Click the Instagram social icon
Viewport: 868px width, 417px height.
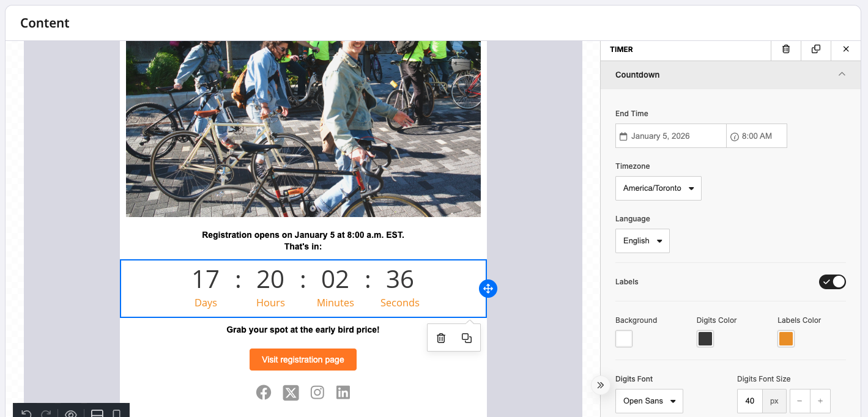pos(317,393)
